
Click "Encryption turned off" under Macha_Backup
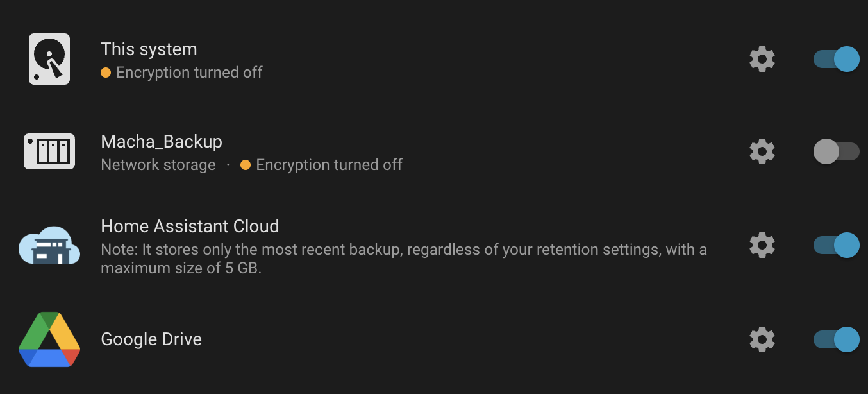point(329,165)
